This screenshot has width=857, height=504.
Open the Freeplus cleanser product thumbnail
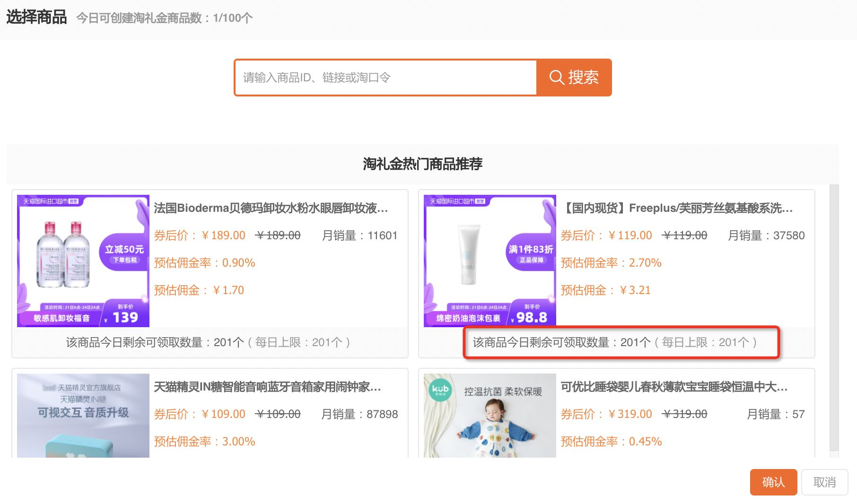pos(490,261)
